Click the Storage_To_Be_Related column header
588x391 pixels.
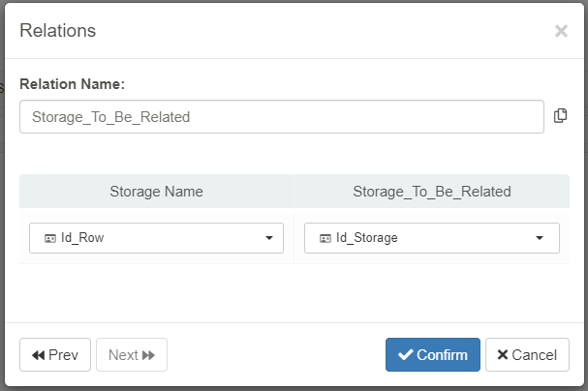(431, 192)
